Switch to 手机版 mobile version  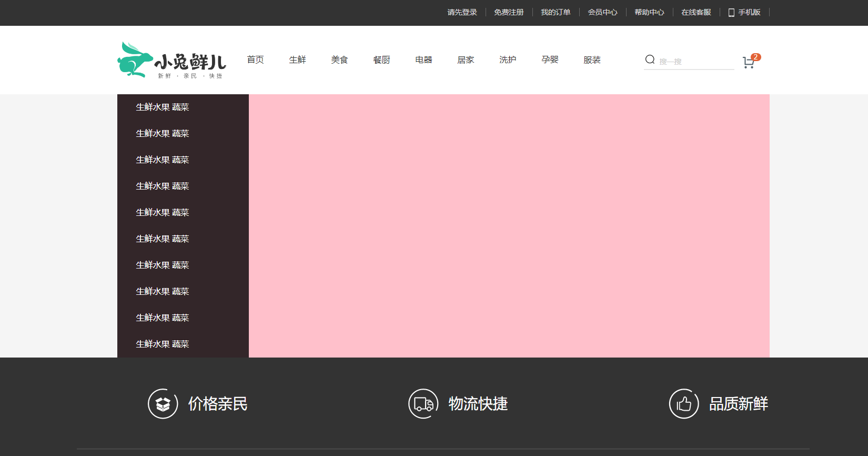pos(749,12)
